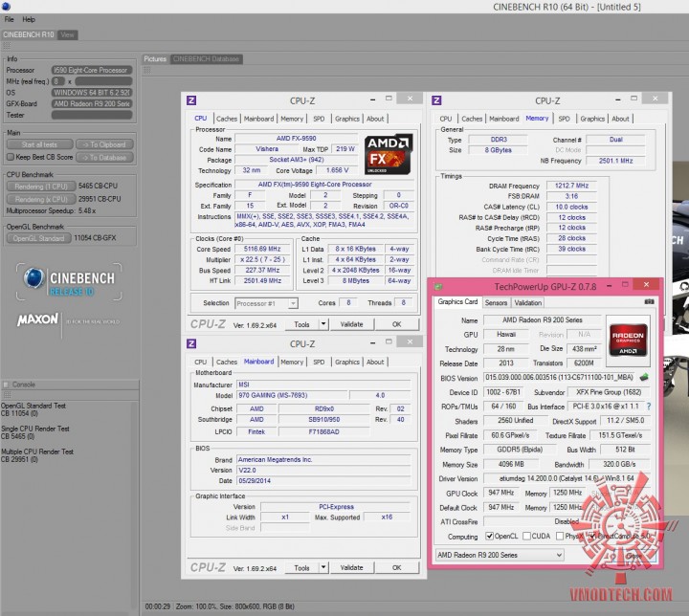This screenshot has width=689, height=616.
Task: Click the Single CPU Render Test console entry
Action: 35,429
